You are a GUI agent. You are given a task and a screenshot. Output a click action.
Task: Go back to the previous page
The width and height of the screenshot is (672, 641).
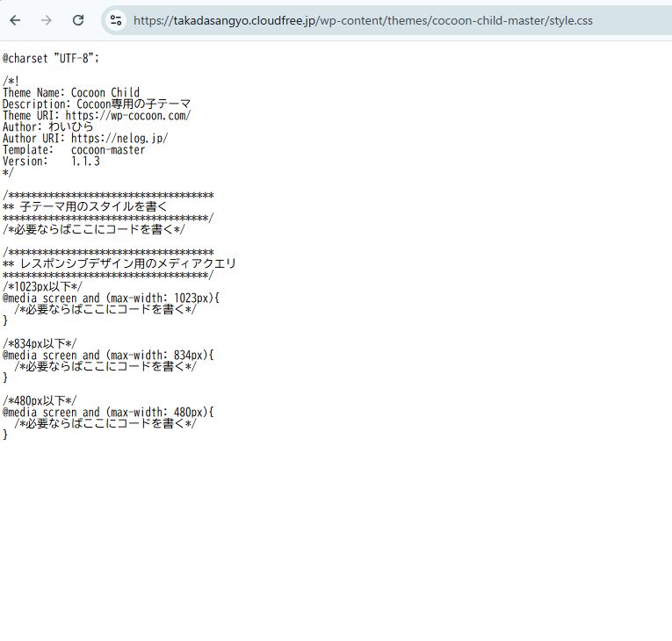pos(16,20)
